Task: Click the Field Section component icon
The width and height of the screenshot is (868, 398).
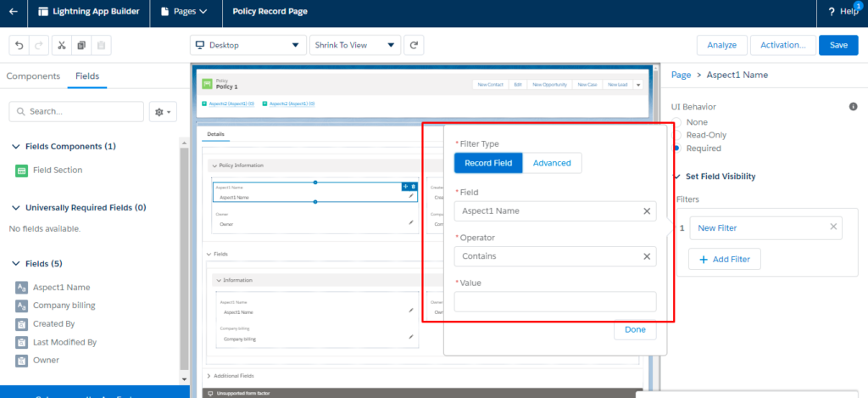Action: (x=21, y=171)
